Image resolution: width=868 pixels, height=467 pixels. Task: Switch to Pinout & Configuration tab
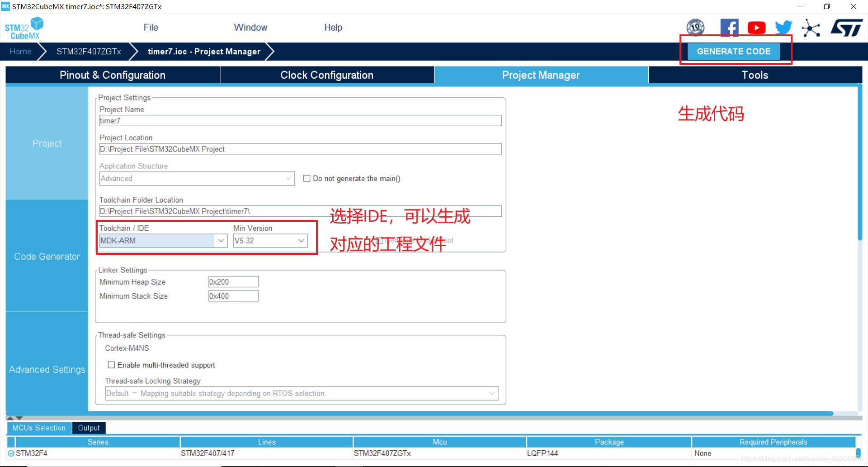(113, 75)
